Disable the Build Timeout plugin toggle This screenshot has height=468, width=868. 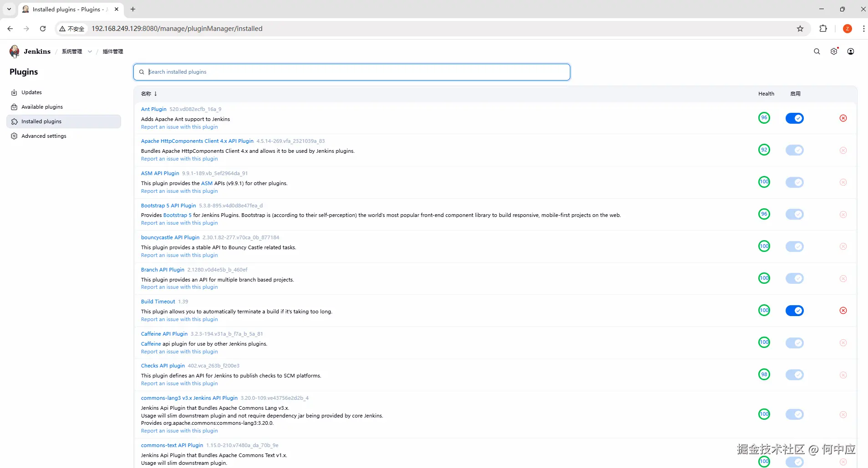[795, 311]
